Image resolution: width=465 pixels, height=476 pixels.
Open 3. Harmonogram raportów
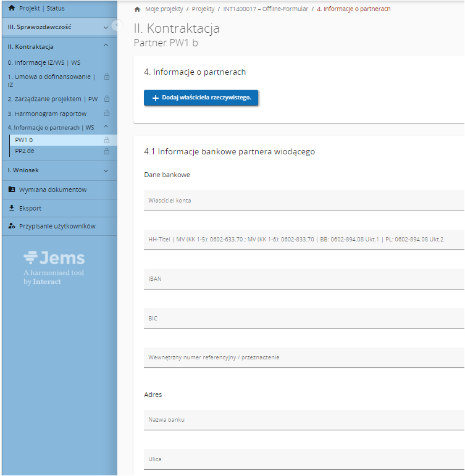[x=47, y=114]
